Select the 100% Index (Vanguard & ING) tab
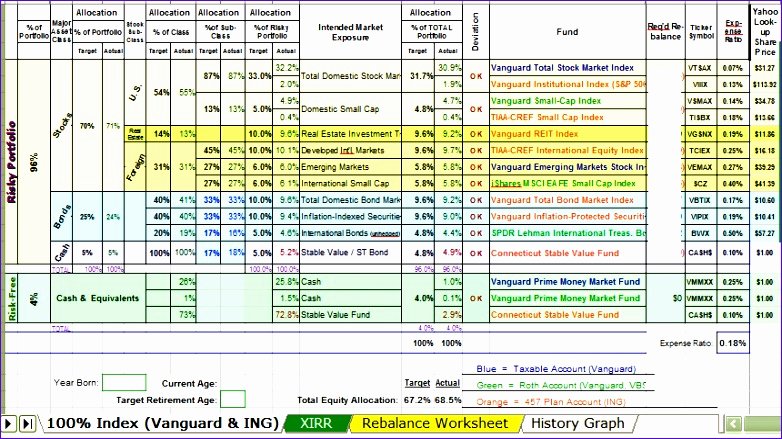The image size is (782, 439). click(x=162, y=424)
